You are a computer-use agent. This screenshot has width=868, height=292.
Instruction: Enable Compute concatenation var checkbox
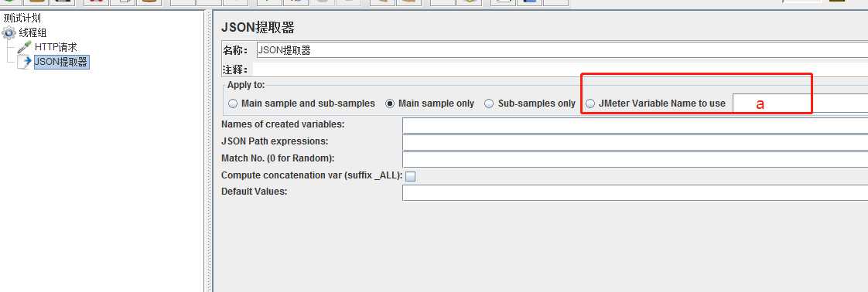[411, 176]
